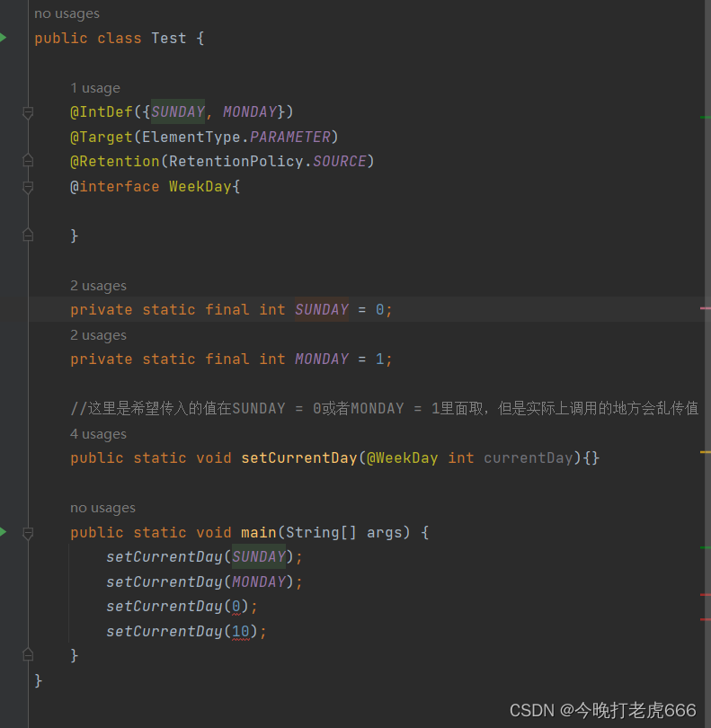This screenshot has height=728, width=711.
Task: Click the currentDay parameter name
Action: [x=528, y=457]
